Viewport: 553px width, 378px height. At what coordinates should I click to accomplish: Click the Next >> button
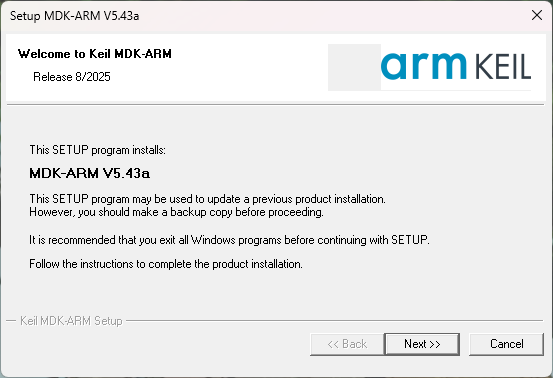422,344
